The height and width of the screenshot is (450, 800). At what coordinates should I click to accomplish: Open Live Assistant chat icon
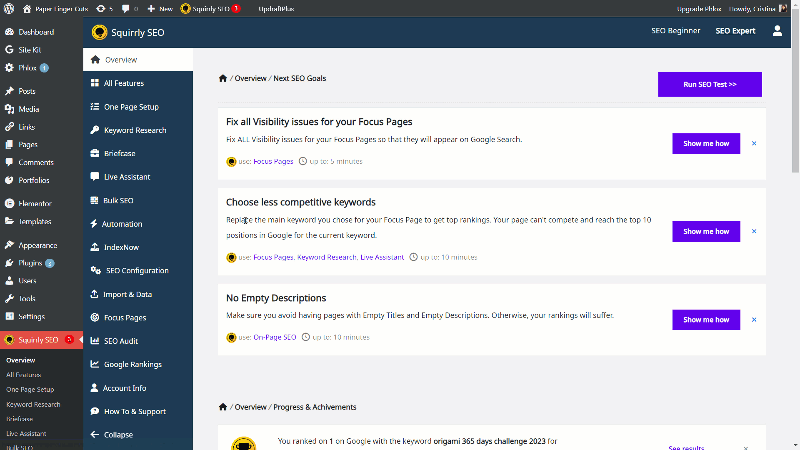click(95, 177)
